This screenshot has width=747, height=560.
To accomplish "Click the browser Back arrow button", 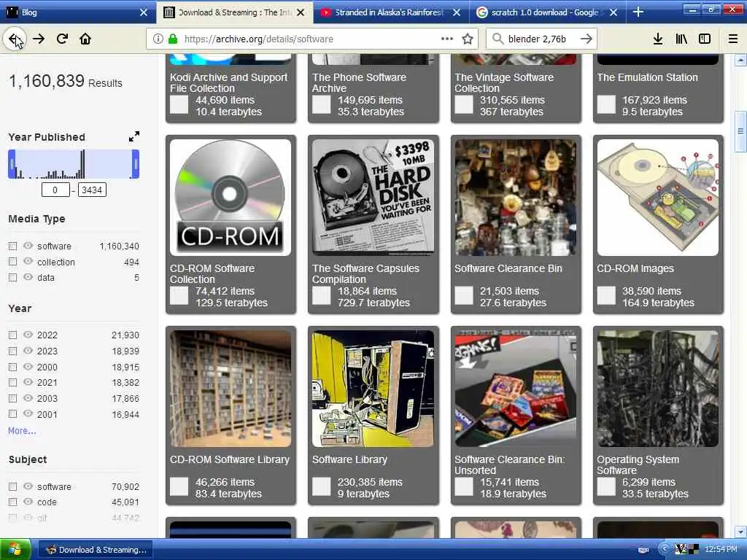I will point(14,39).
